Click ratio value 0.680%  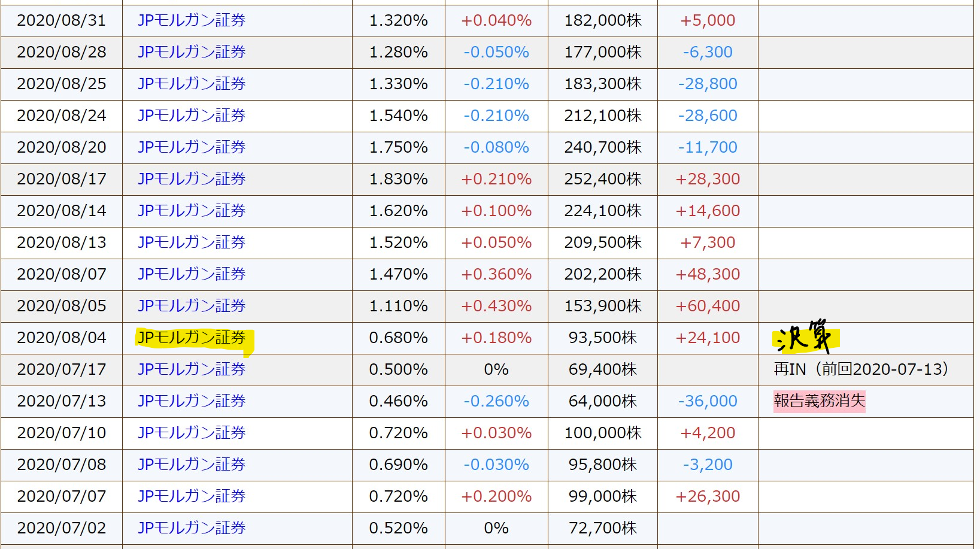pos(398,338)
